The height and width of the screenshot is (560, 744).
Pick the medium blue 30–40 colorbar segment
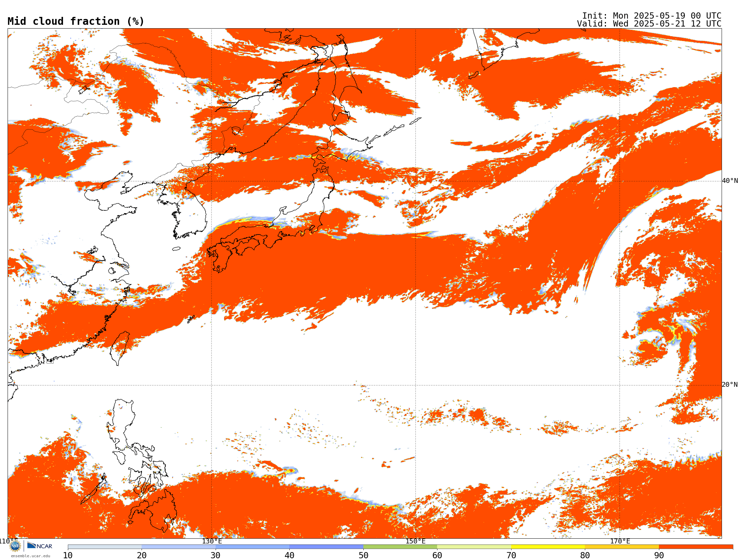252,547
